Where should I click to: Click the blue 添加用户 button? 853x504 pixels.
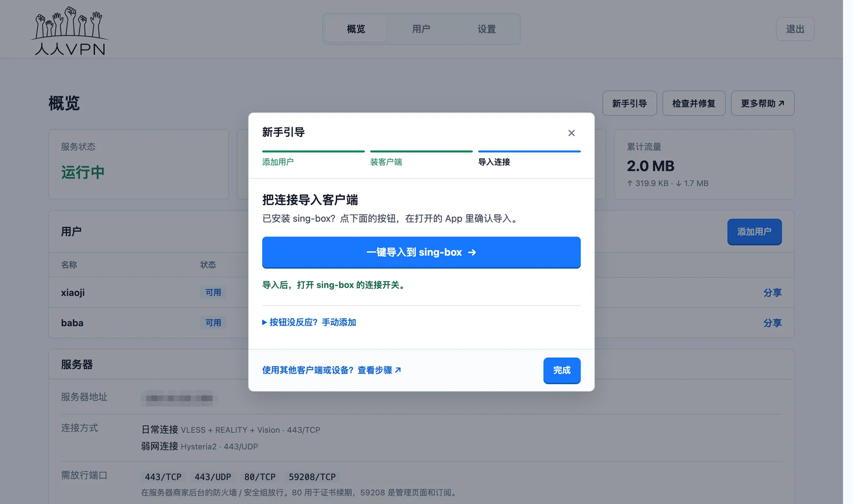pos(754,232)
